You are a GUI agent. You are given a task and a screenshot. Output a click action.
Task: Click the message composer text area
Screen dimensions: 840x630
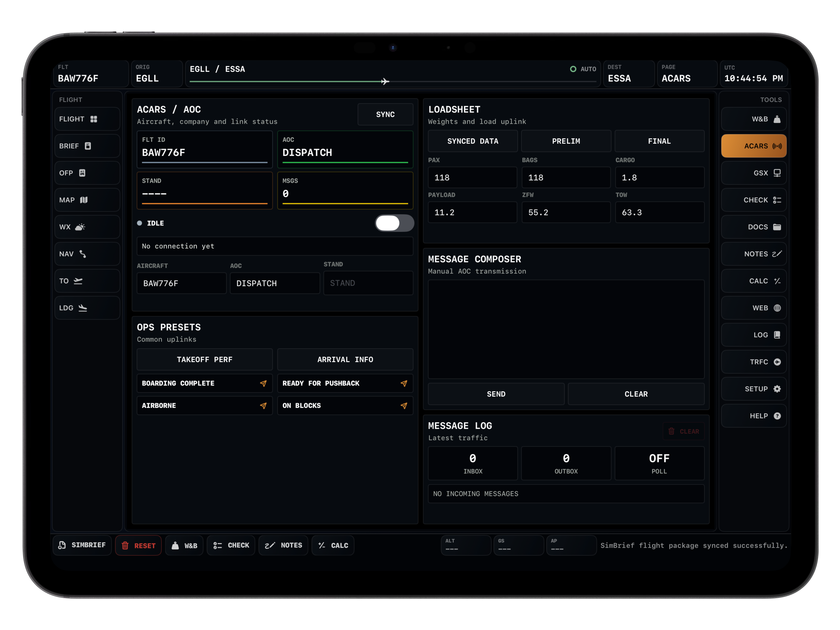coord(566,329)
